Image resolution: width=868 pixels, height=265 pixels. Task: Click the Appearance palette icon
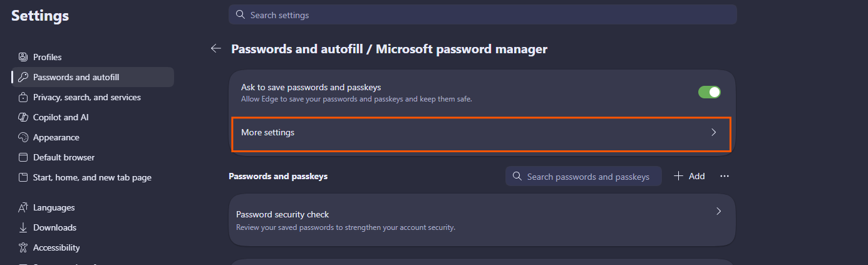point(23,137)
